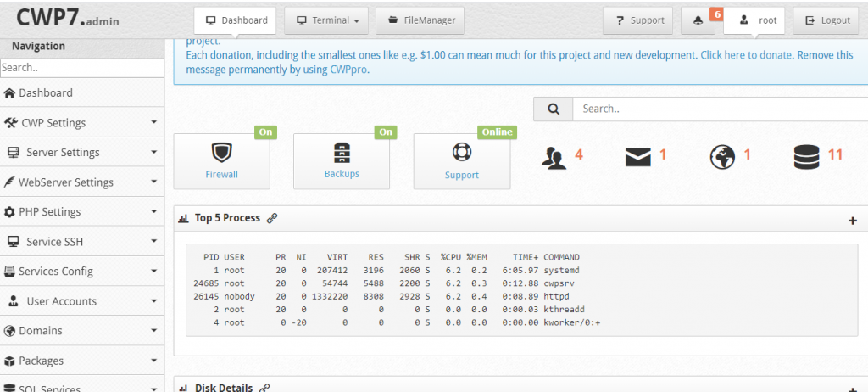Click the Firewall shield icon
Image resolution: width=868 pixels, height=392 pixels.
coord(221,153)
